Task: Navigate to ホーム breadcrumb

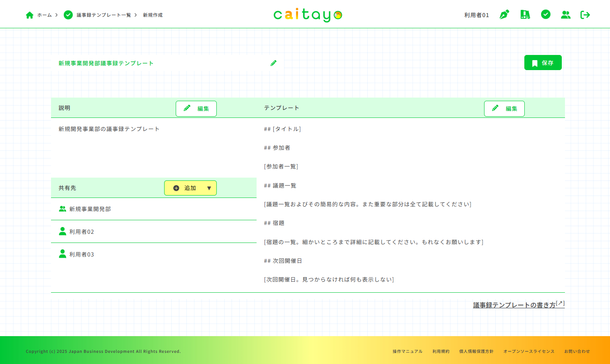Action: [x=44, y=15]
